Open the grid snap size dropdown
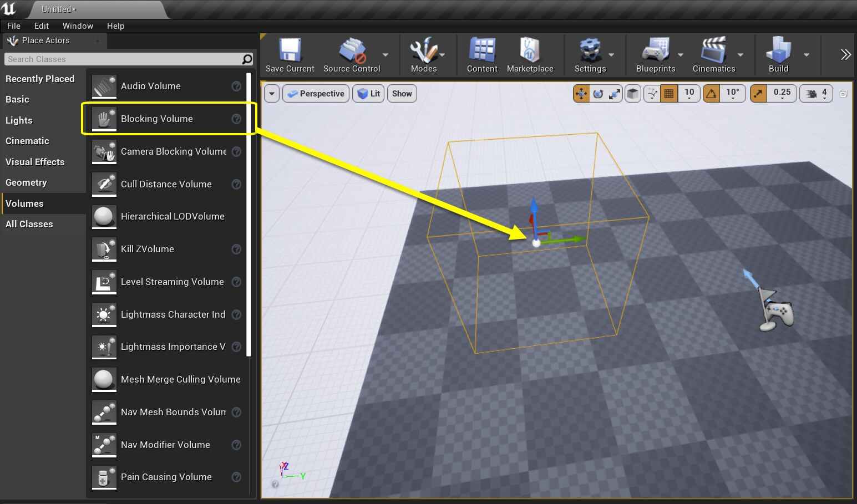The width and height of the screenshot is (857, 504). point(689,94)
